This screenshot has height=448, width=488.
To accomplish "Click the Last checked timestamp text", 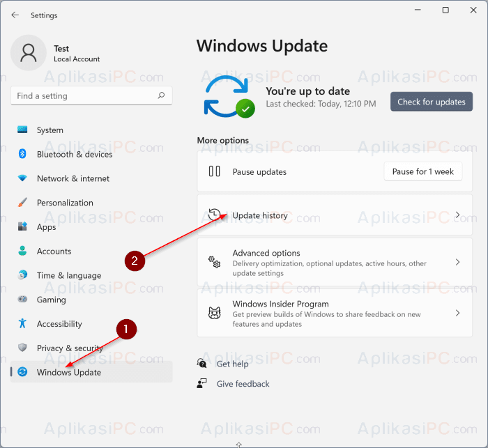I will click(321, 104).
